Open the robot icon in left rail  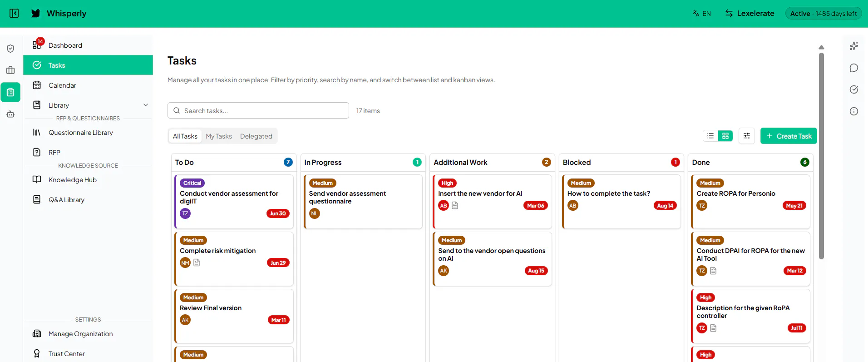point(10,114)
